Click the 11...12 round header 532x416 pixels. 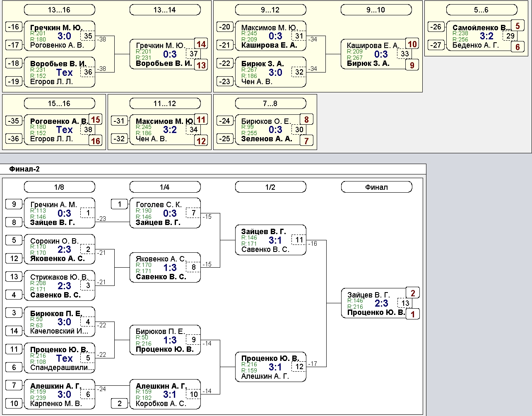(165, 103)
